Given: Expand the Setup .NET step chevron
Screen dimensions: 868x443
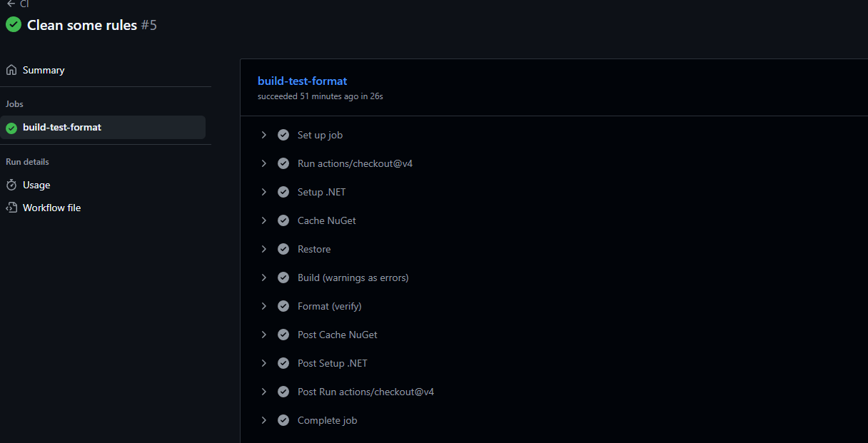Looking at the screenshot, I should pos(264,192).
